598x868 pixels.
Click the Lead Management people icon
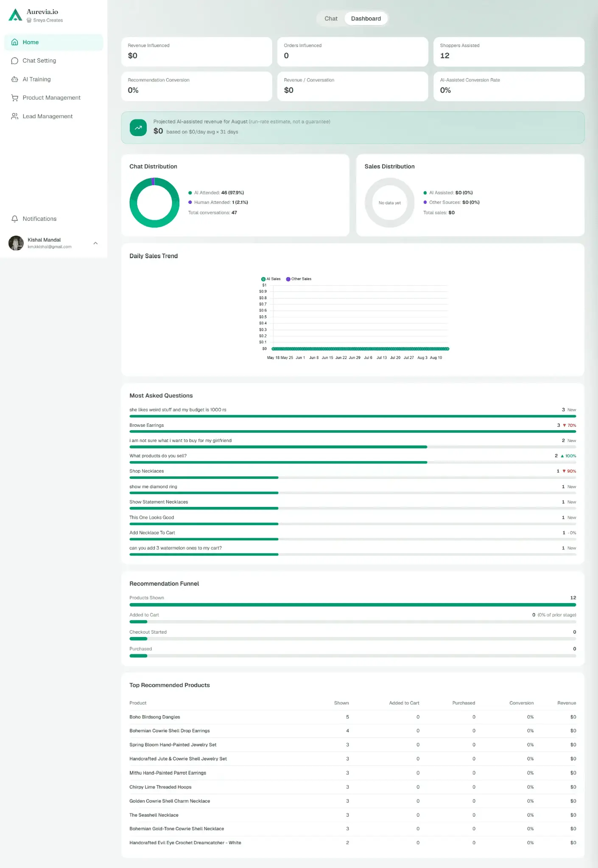coord(15,116)
